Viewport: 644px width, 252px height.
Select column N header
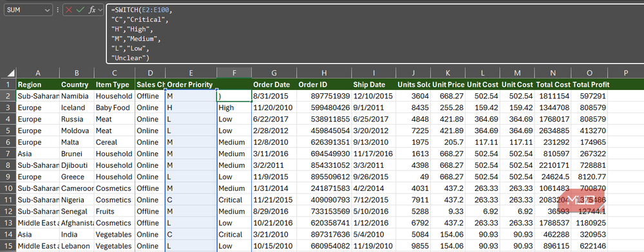(x=553, y=73)
